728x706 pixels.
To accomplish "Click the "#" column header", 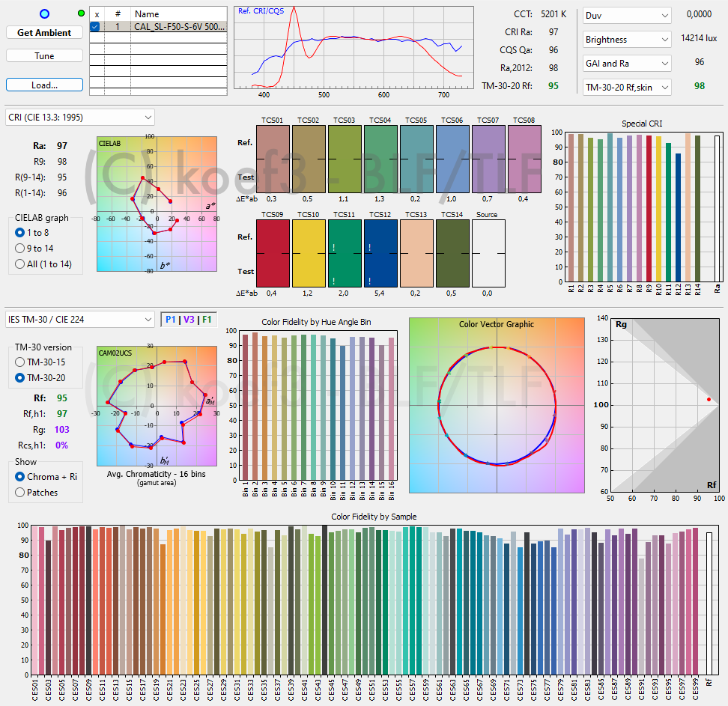I will point(118,14).
